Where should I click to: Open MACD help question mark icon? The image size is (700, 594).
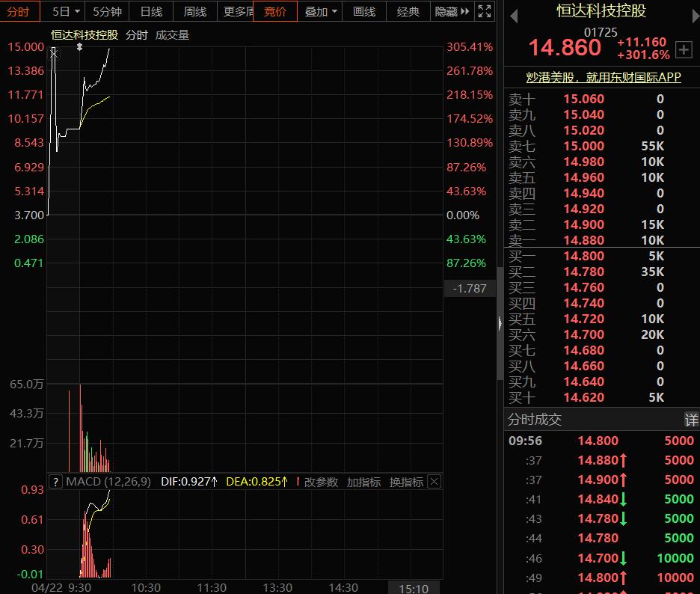click(55, 482)
